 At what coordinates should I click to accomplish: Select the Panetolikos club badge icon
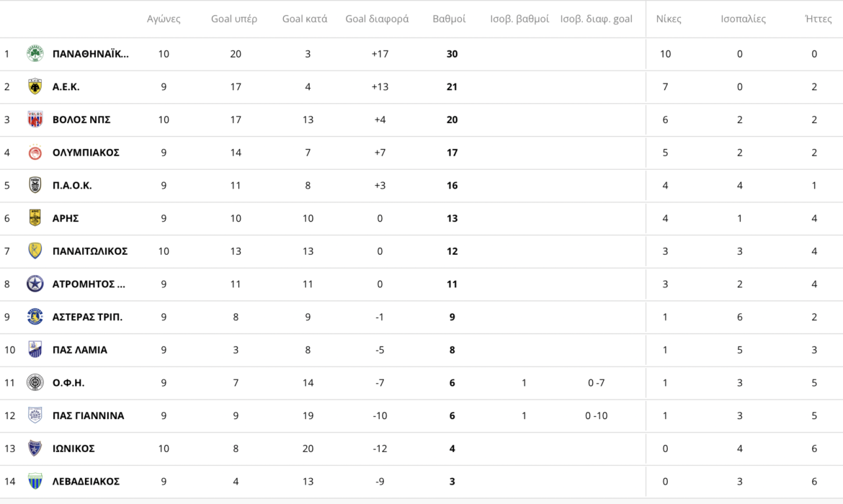click(x=35, y=251)
